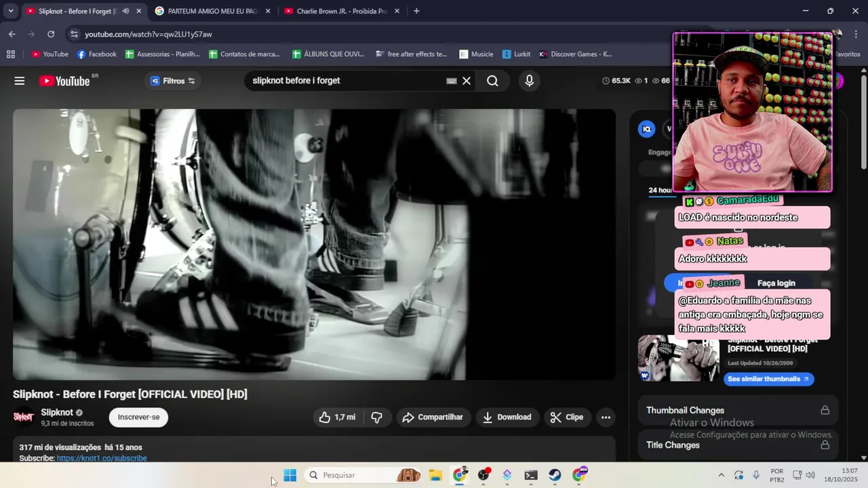Show hidden system tray icons
The height and width of the screenshot is (488, 868).
pos(721,475)
